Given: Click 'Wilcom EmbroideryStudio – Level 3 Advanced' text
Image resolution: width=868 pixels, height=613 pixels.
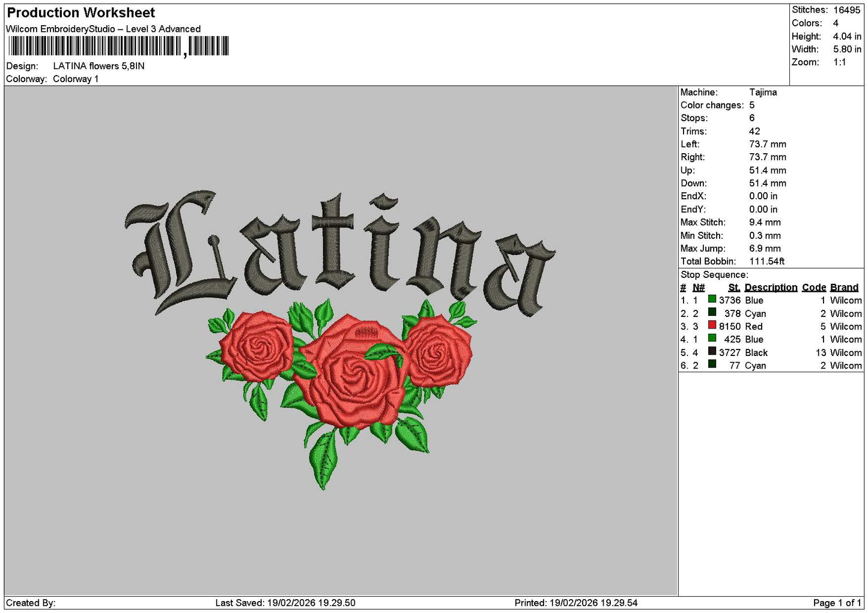Looking at the screenshot, I should tap(103, 29).
